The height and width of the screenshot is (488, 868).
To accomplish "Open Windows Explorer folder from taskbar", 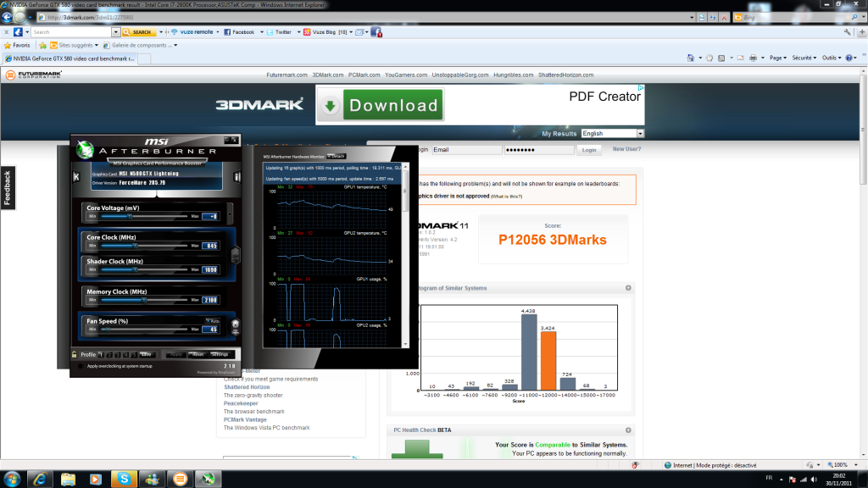I will (68, 479).
